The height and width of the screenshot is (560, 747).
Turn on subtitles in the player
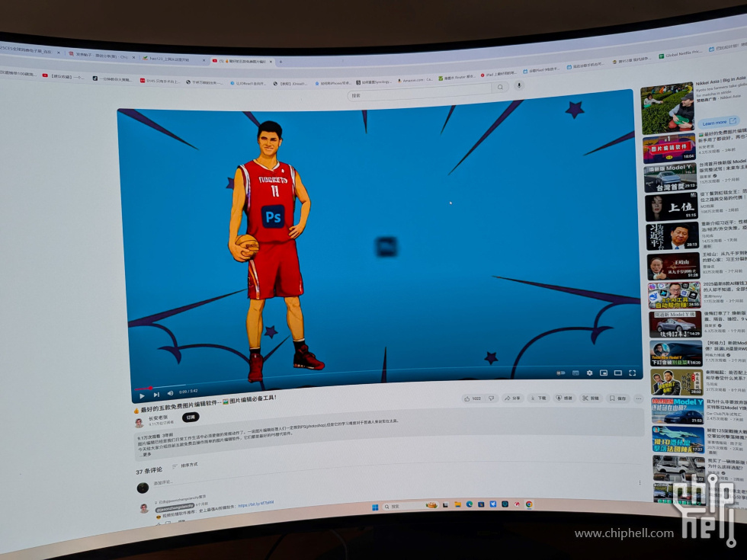tap(575, 373)
